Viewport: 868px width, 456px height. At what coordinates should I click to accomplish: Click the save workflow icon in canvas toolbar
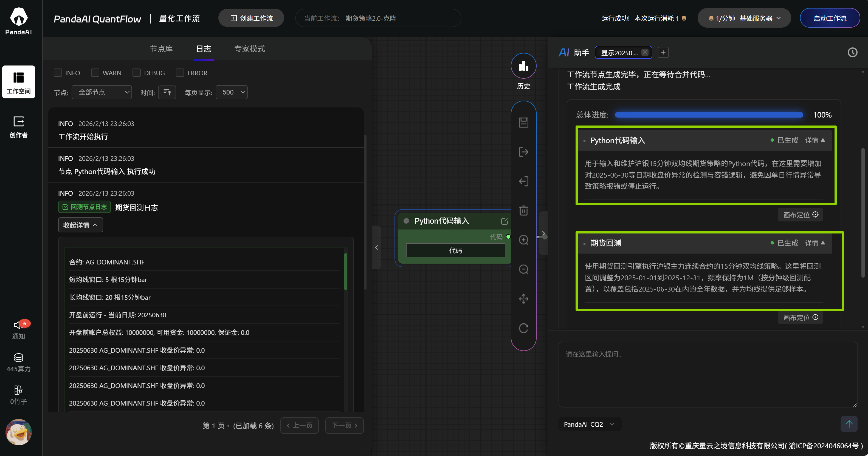(x=523, y=122)
